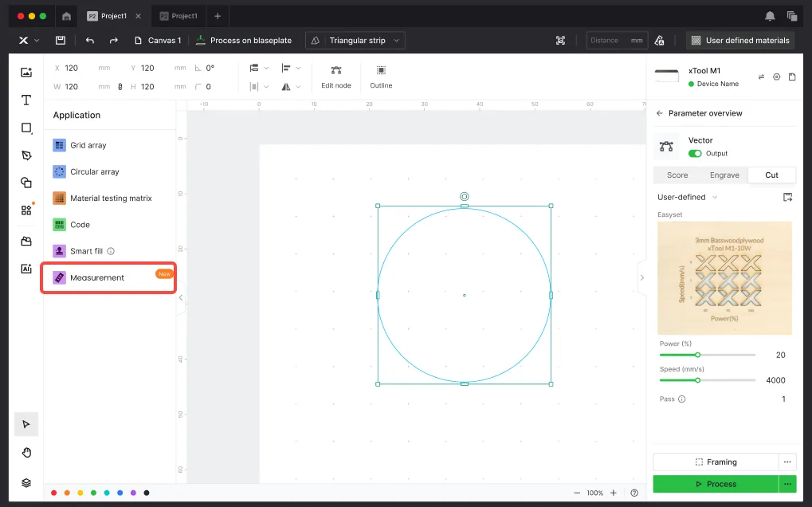Expand the align options dropdown
The image size is (812, 507).
coord(298,68)
